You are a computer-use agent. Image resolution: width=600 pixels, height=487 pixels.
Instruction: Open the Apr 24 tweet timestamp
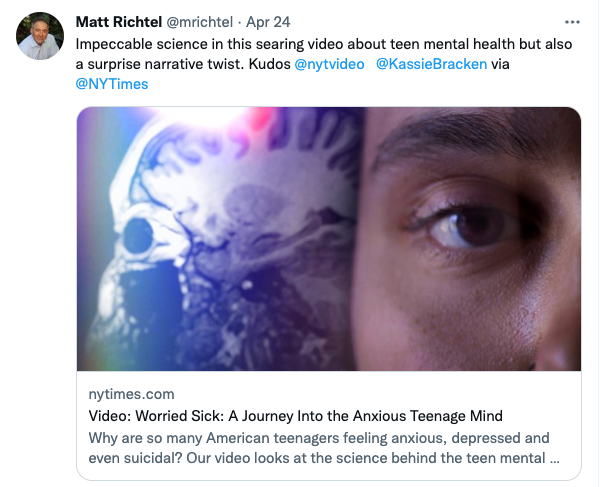coord(268,22)
